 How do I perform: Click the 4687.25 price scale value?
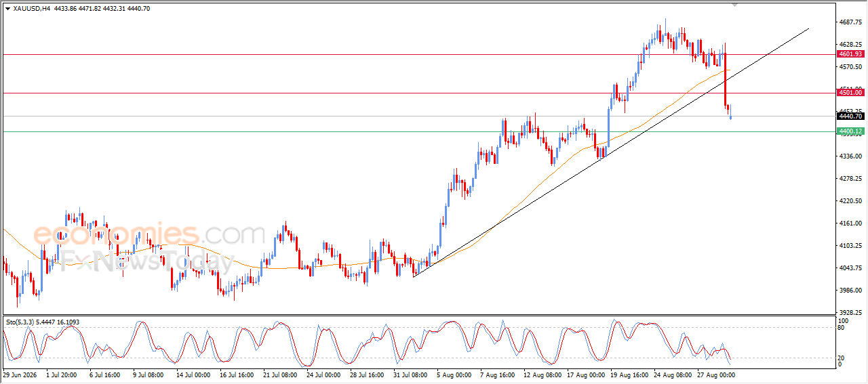point(849,22)
